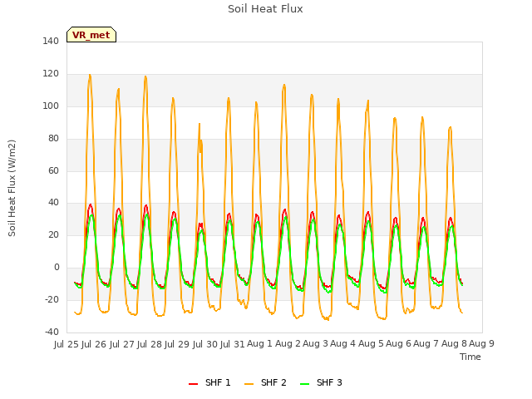Click the Aug 3 x-axis label

[x=315, y=343]
